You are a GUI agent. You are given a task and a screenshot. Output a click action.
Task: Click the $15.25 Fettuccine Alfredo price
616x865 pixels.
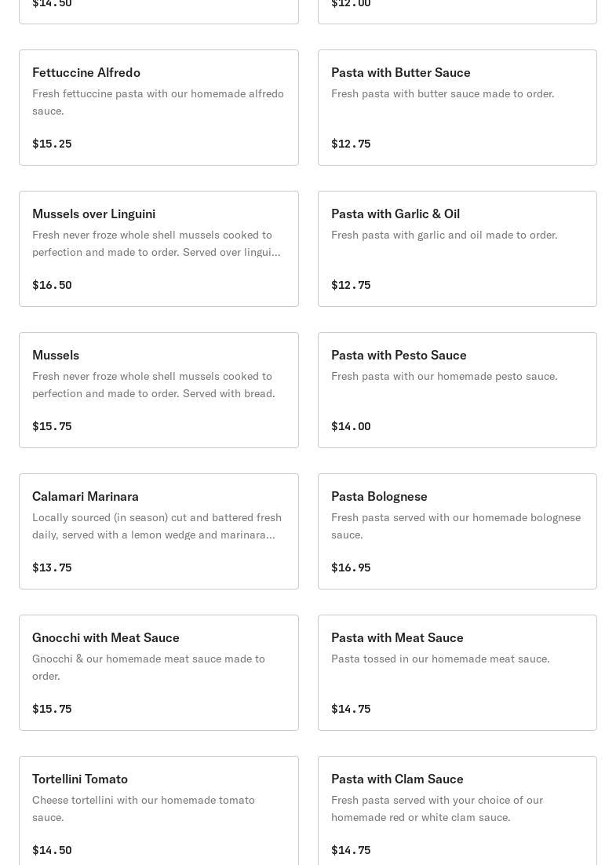coord(52,144)
